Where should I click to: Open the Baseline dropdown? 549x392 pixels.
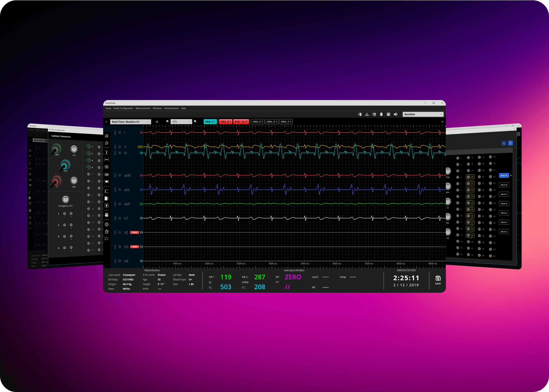(423, 114)
